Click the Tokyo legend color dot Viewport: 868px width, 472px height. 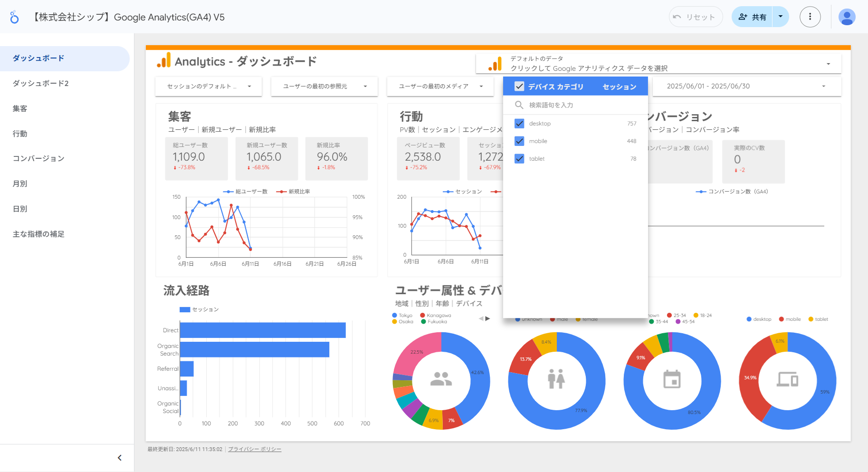tap(394, 315)
